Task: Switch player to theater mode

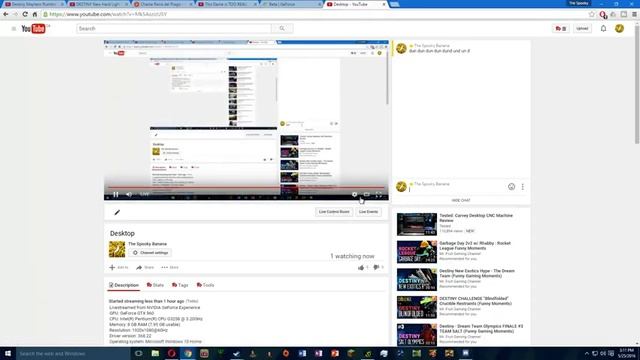Action: (x=367, y=195)
